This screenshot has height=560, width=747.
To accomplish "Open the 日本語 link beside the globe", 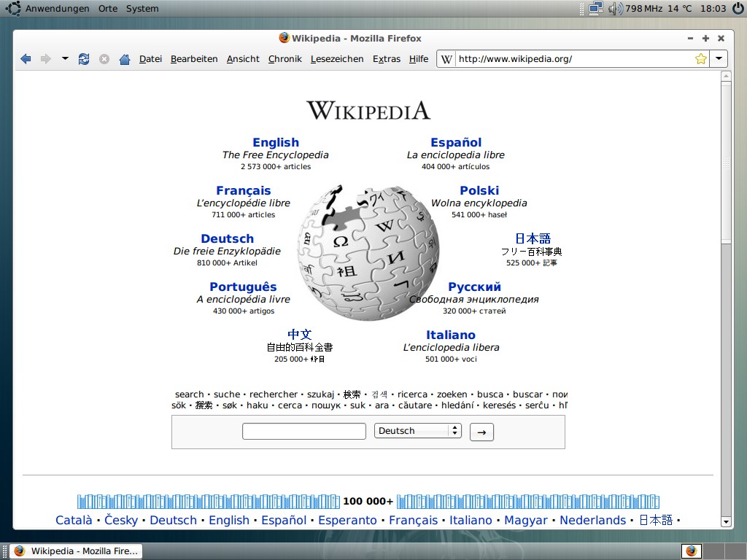I will [x=533, y=238].
